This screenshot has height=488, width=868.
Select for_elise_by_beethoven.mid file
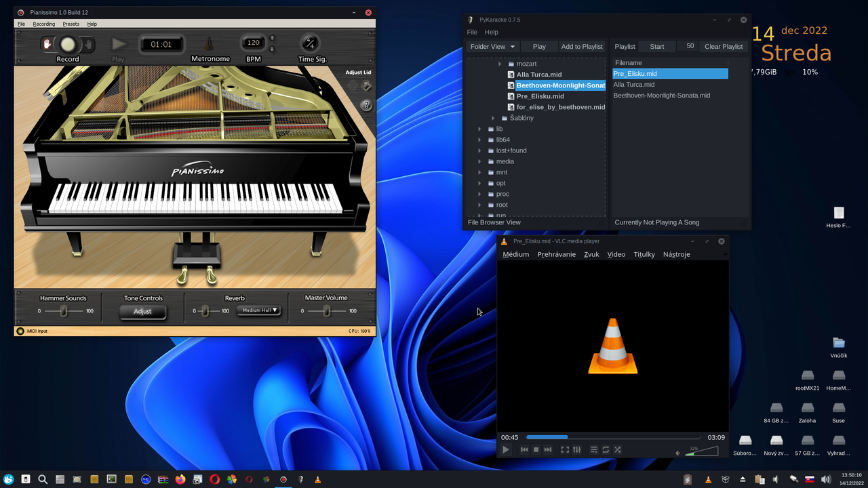(561, 107)
